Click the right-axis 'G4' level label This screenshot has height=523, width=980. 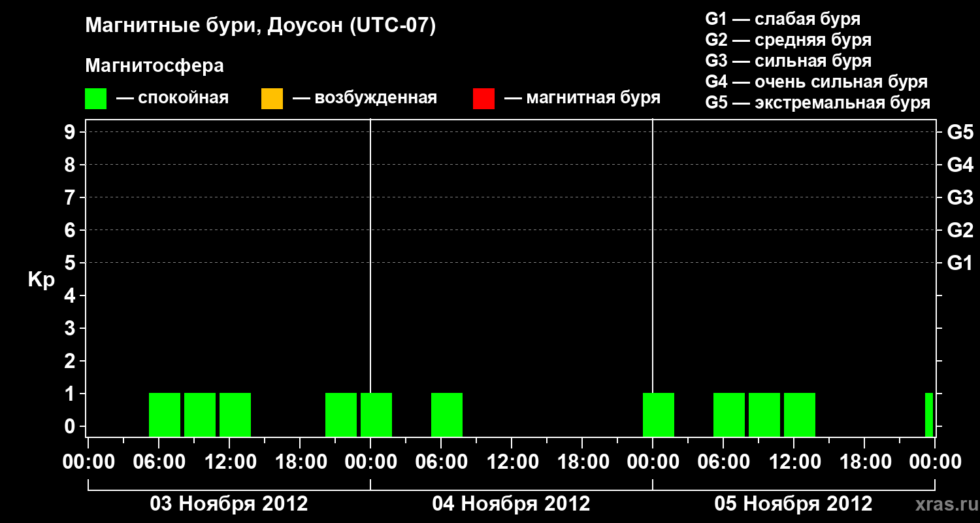pyautogui.click(x=960, y=165)
